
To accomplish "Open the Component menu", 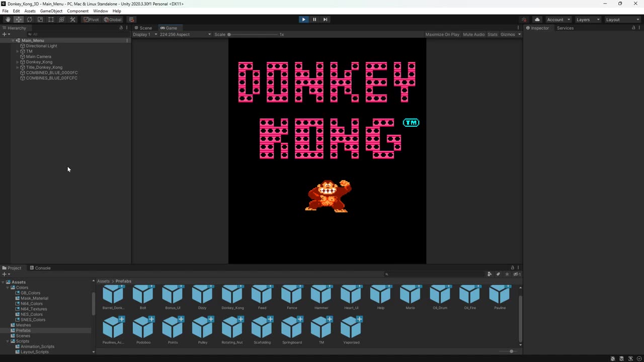I will point(77,11).
